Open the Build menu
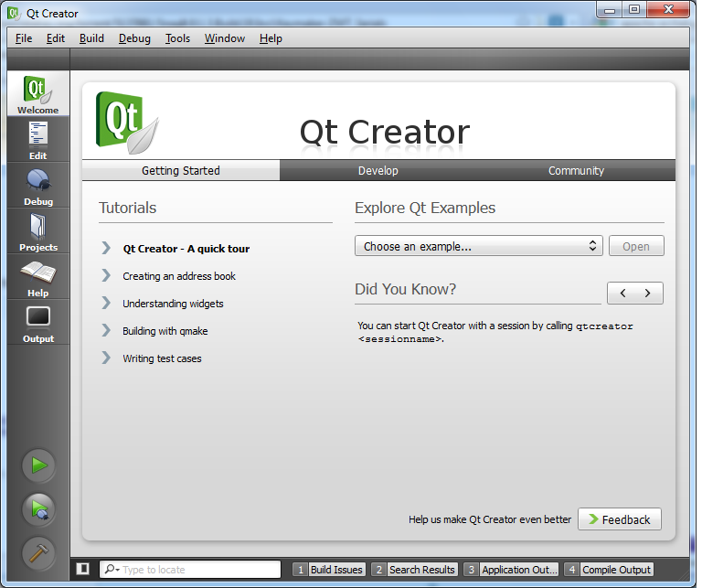This screenshot has height=588, width=702. point(91,38)
